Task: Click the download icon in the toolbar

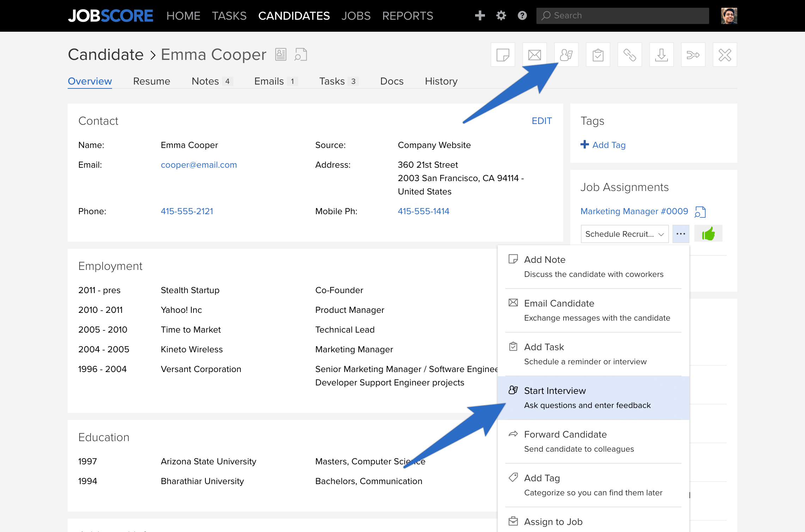Action: pos(662,55)
